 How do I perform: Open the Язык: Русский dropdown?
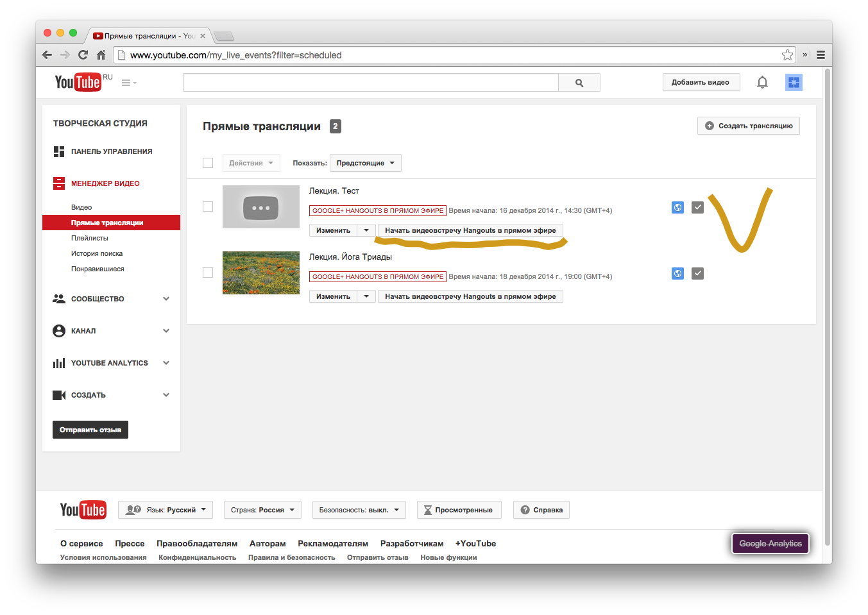click(x=167, y=510)
